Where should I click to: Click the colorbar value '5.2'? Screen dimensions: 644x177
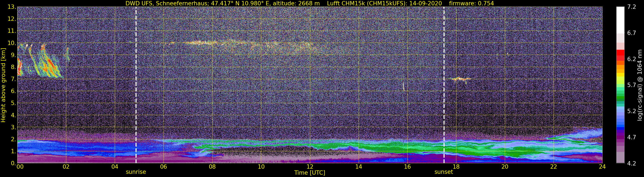click(631, 111)
